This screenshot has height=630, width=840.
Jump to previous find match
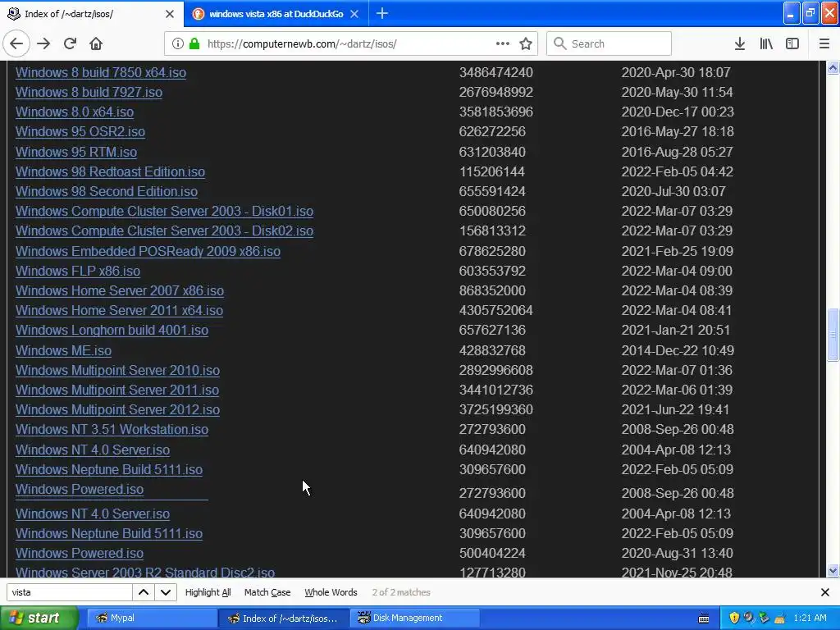pos(144,592)
